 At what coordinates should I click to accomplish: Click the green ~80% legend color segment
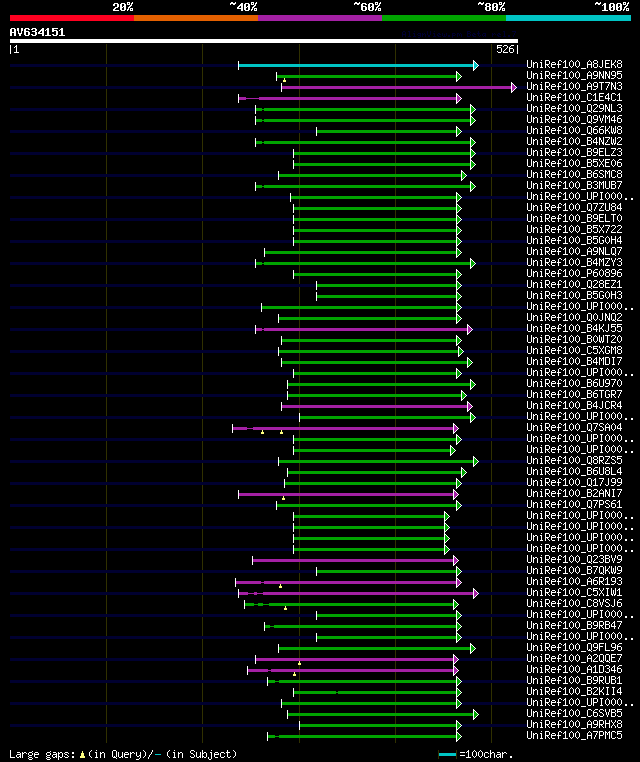coord(444,18)
